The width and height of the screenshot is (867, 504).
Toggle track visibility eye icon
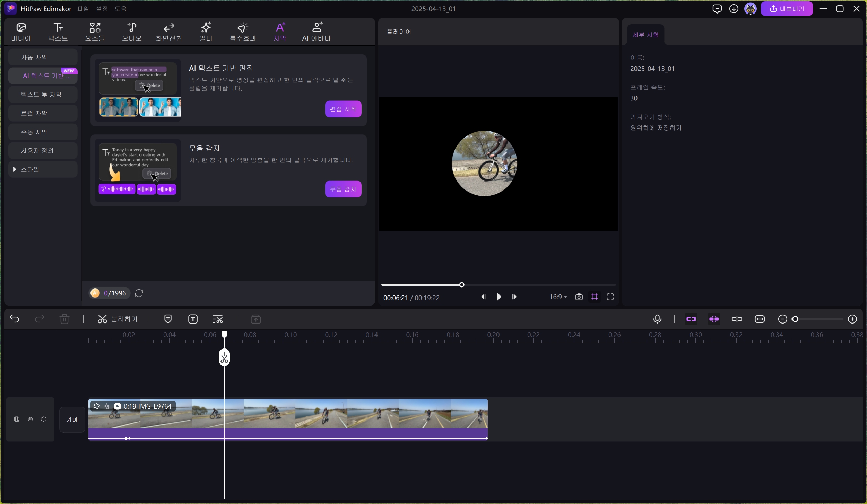click(x=31, y=419)
